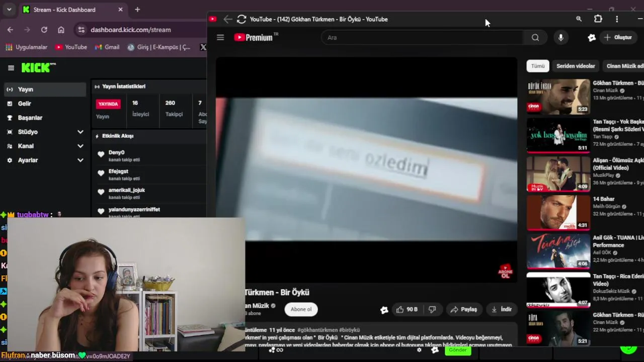Open the Alişan Ölümsüz Aşk thumbnail

(558, 174)
